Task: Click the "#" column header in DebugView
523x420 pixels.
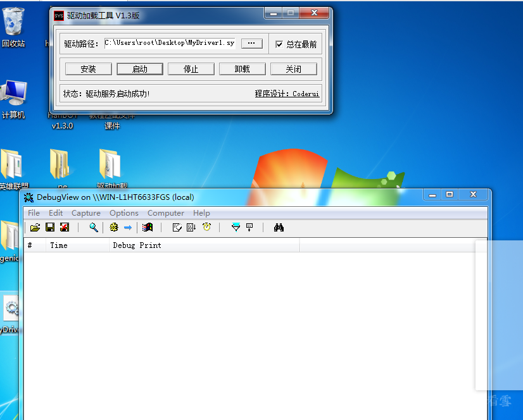Action: pyautogui.click(x=34, y=245)
